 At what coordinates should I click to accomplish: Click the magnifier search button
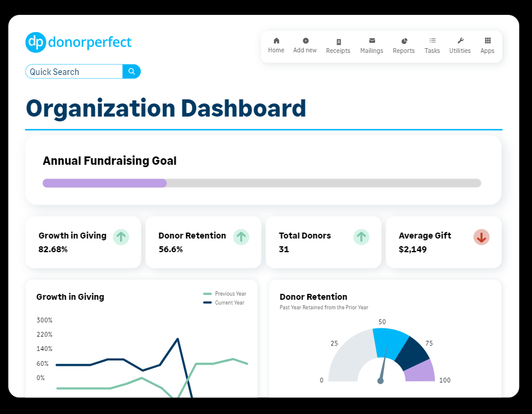[131, 71]
